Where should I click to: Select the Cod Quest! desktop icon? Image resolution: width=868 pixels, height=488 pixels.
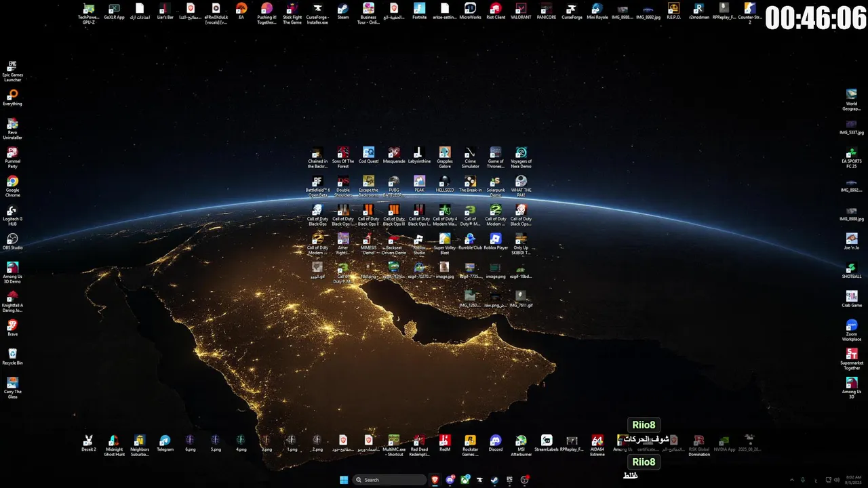tap(368, 156)
